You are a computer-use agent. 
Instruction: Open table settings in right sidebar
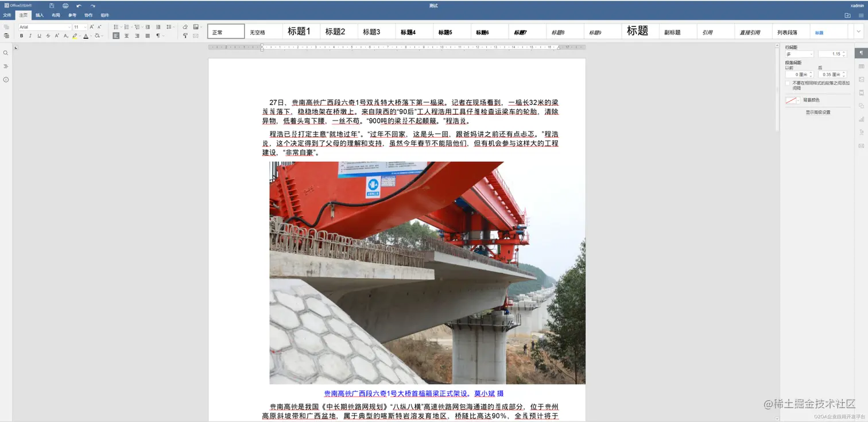click(x=861, y=66)
